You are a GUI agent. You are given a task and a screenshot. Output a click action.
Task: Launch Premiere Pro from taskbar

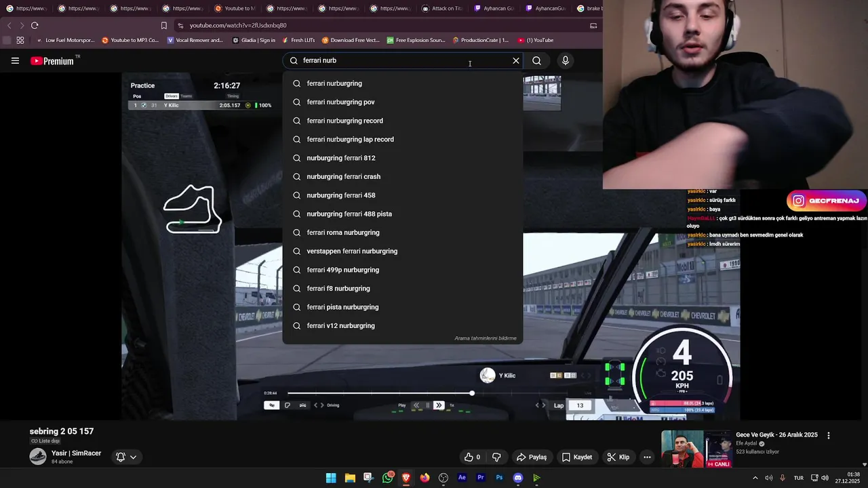pyautogui.click(x=481, y=478)
